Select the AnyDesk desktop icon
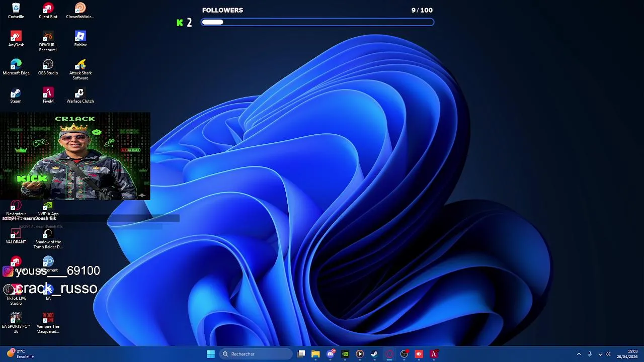Viewport: 644px width, 362px height. pyautogui.click(x=16, y=39)
